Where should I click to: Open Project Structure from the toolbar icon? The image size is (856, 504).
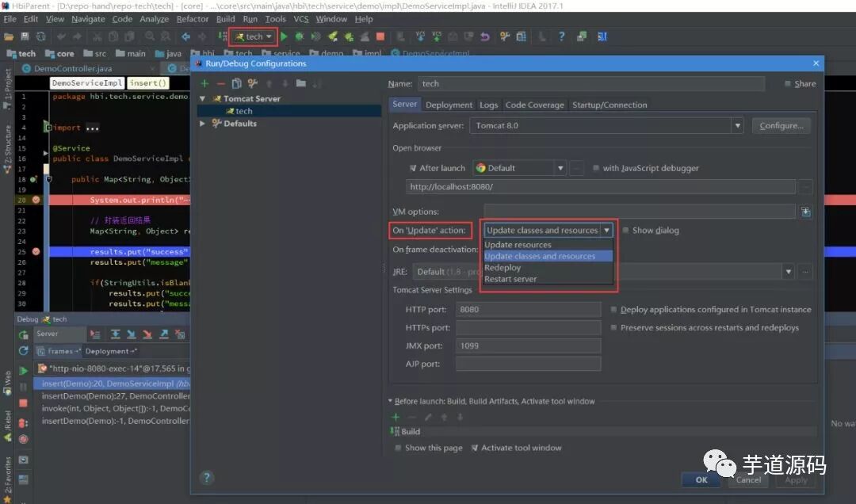(x=522, y=36)
